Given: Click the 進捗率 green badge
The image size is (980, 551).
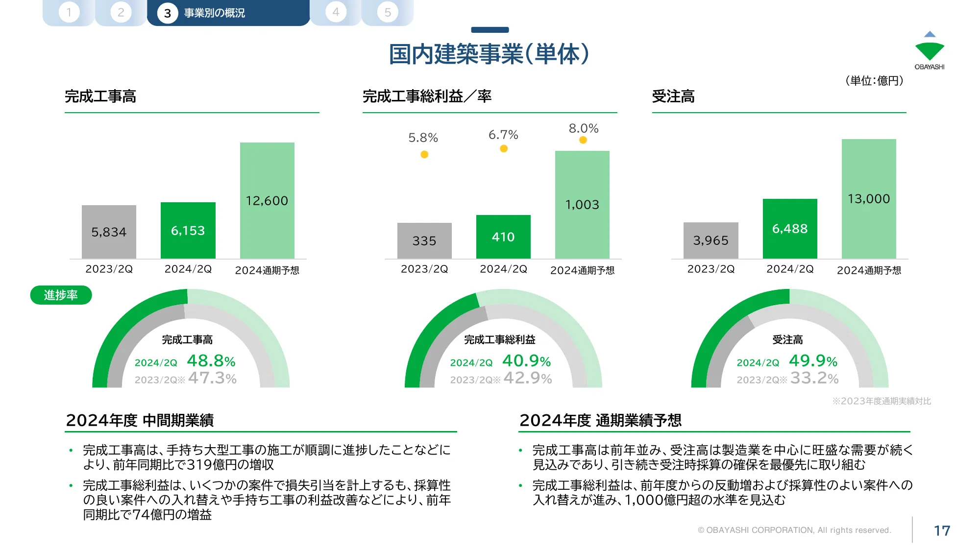Looking at the screenshot, I should [x=61, y=295].
